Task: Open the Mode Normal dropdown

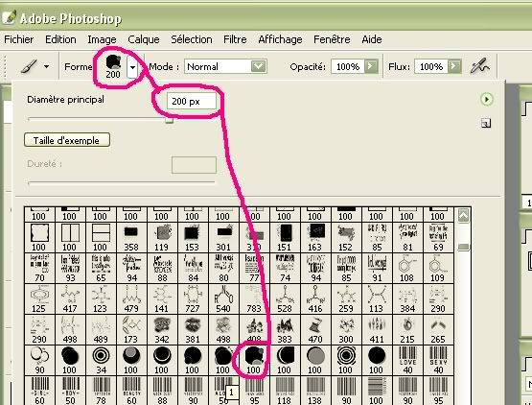Action: tap(225, 66)
